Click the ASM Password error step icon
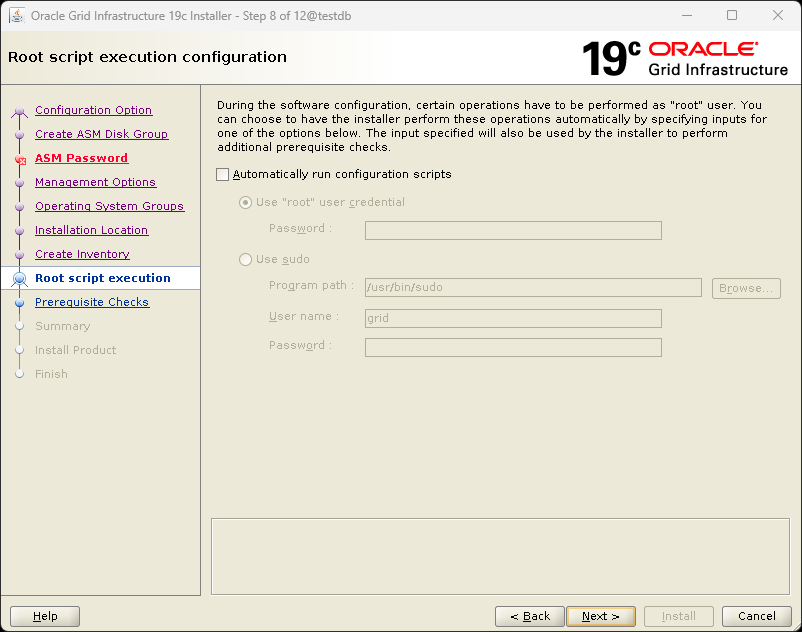The width and height of the screenshot is (802, 632). (x=20, y=160)
